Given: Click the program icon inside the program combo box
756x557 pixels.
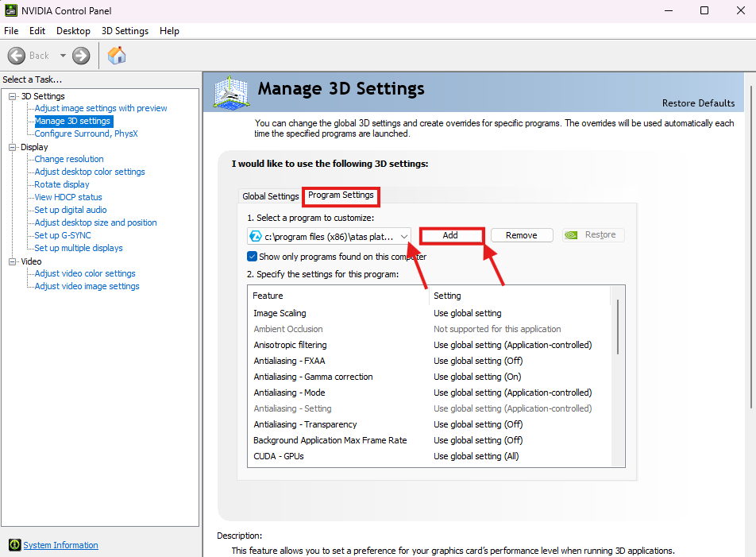Looking at the screenshot, I should 256,236.
